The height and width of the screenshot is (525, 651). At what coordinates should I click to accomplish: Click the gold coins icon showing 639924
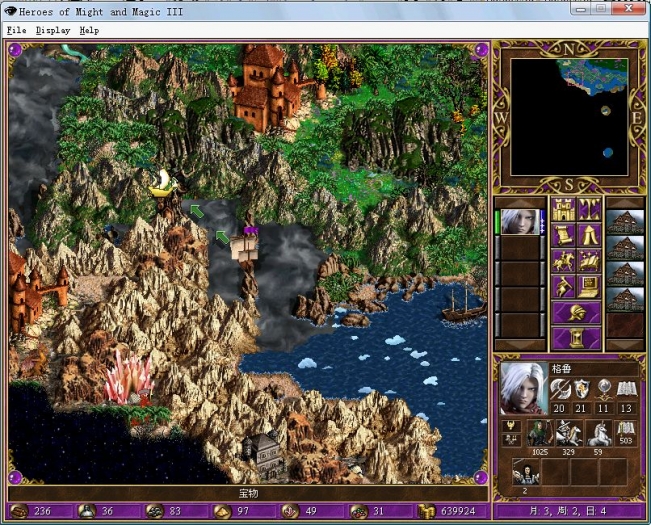(x=426, y=511)
